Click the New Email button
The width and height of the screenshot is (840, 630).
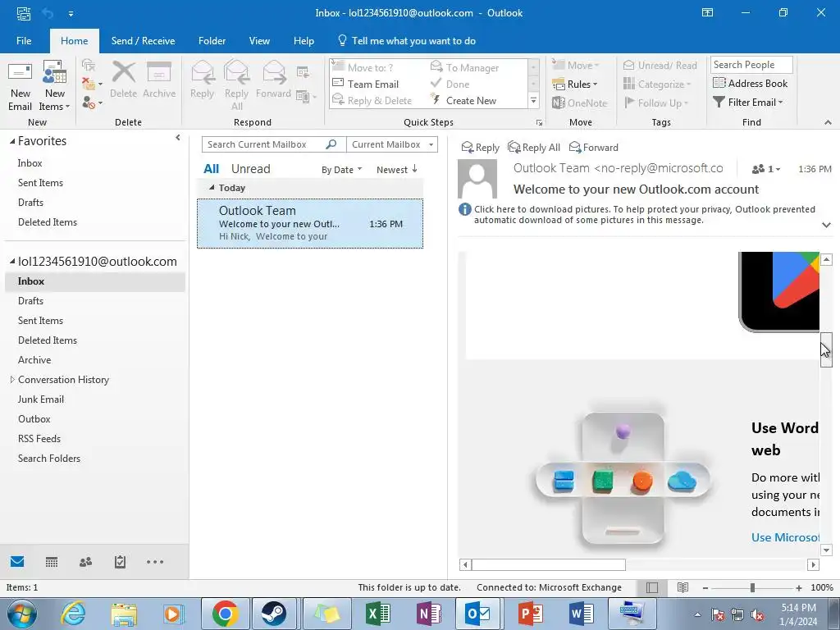click(x=21, y=85)
